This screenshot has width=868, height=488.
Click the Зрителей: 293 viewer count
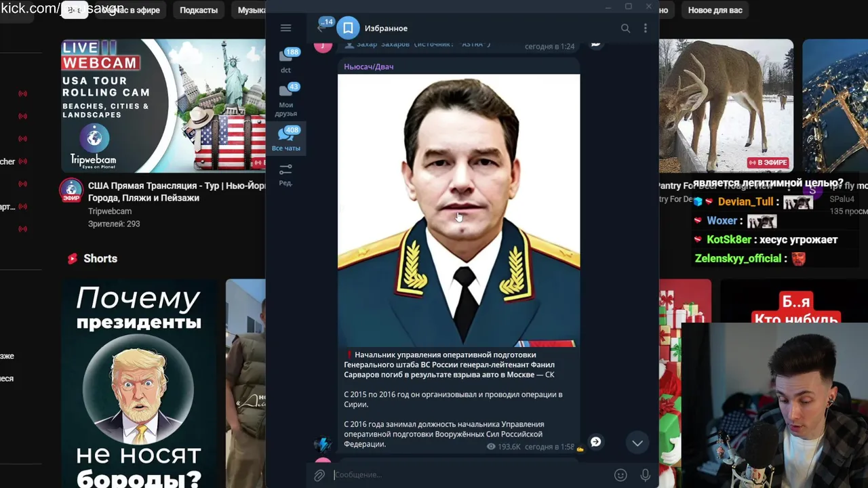(114, 224)
